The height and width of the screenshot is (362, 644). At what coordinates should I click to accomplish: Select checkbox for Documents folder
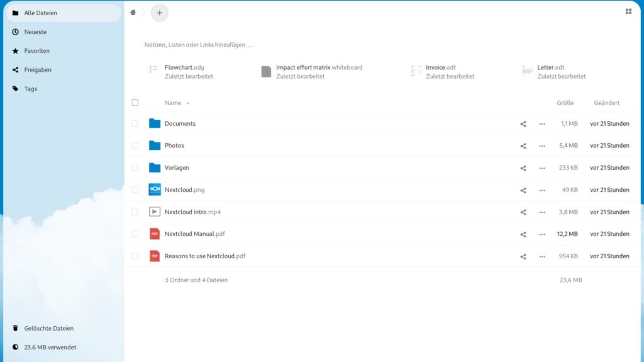click(x=135, y=124)
